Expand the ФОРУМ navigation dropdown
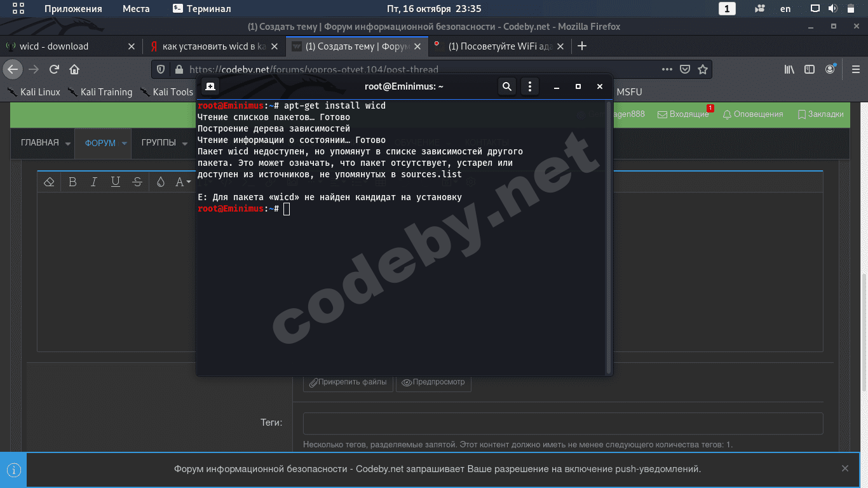This screenshot has width=868, height=488. click(125, 143)
